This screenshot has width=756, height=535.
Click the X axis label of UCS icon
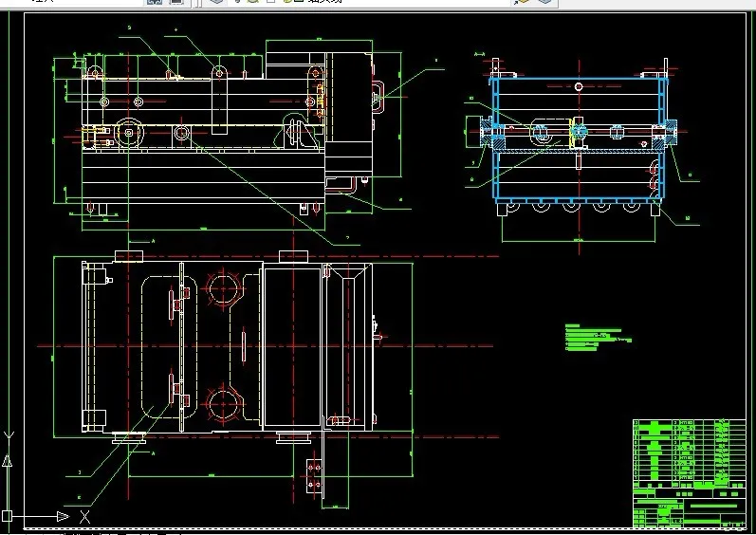tap(84, 517)
